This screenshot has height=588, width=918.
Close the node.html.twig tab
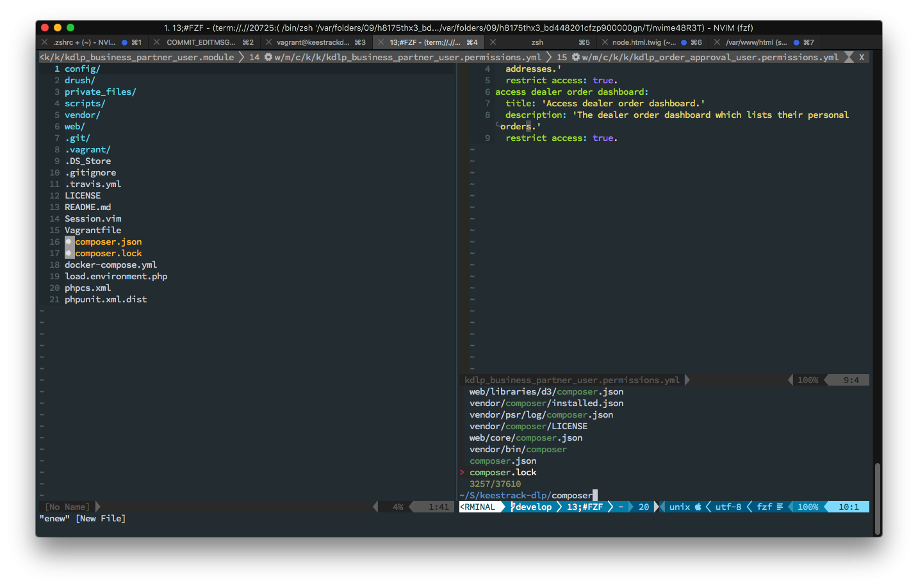(x=605, y=42)
